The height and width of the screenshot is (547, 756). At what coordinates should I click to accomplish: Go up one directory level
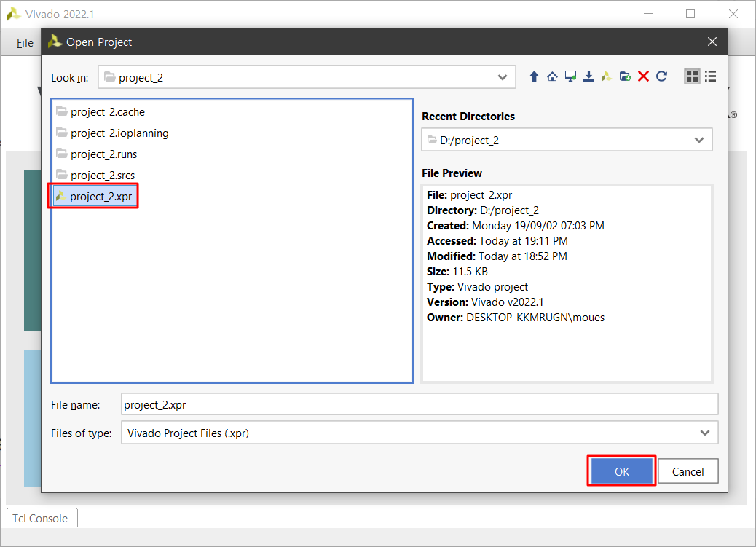[534, 76]
